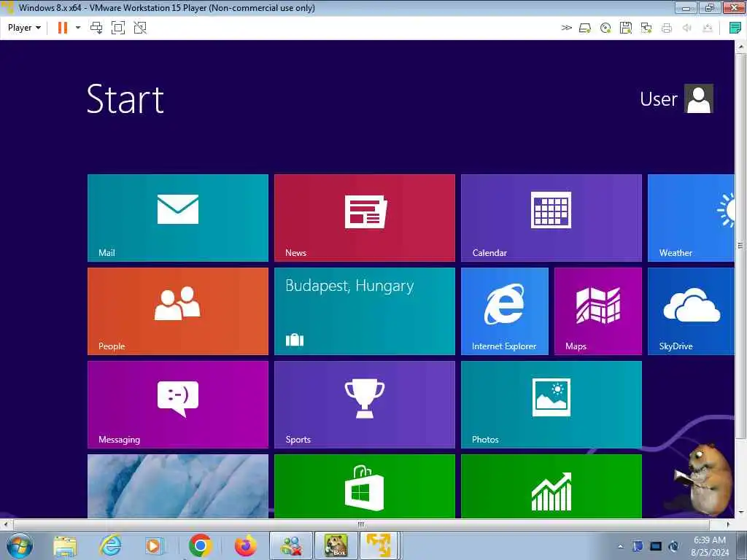
Task: Click the CD/DVD drive device icon
Action: click(x=605, y=28)
